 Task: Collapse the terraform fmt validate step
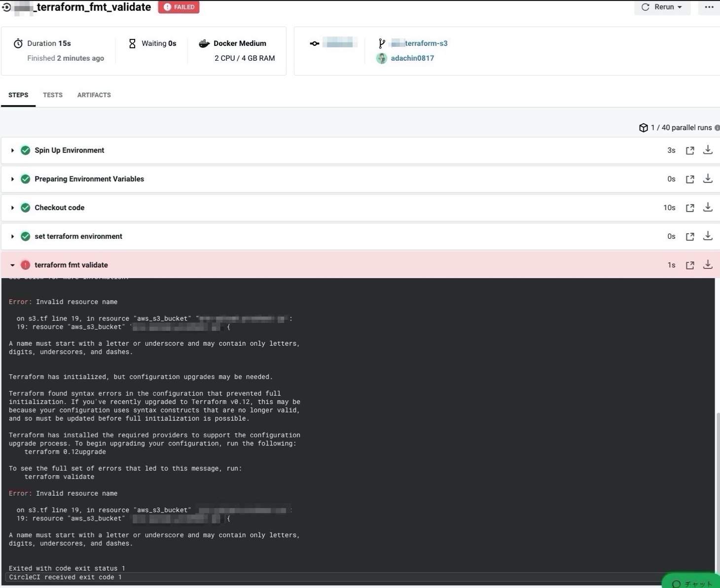[12, 265]
